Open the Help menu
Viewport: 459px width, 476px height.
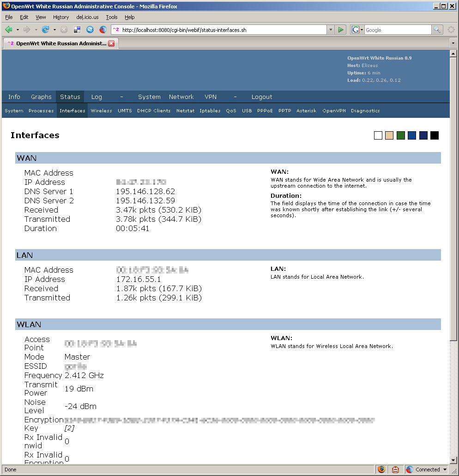[130, 17]
